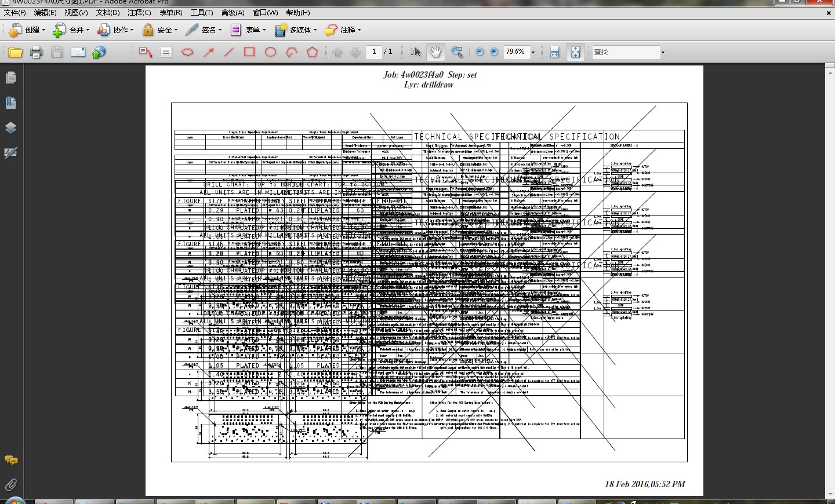Open the Attachments paperclip panel
835x504 pixels.
click(x=10, y=484)
